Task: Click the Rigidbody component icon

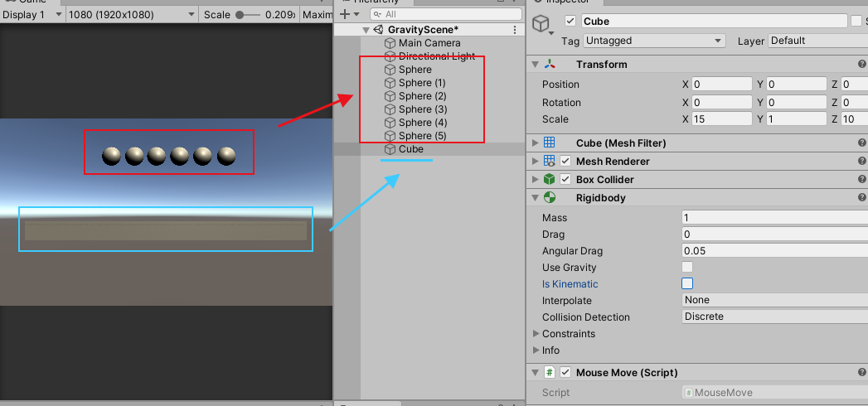Action: [549, 197]
